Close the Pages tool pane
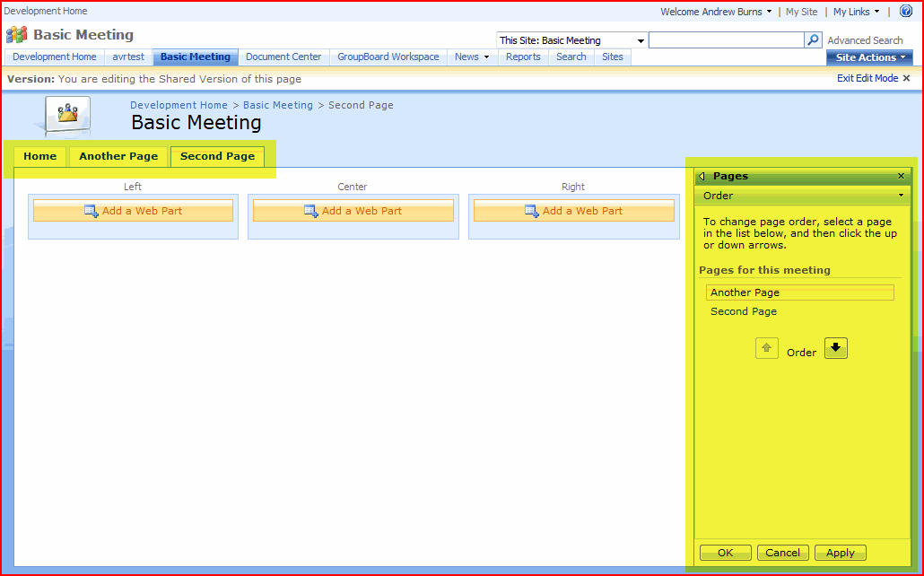 (x=901, y=177)
